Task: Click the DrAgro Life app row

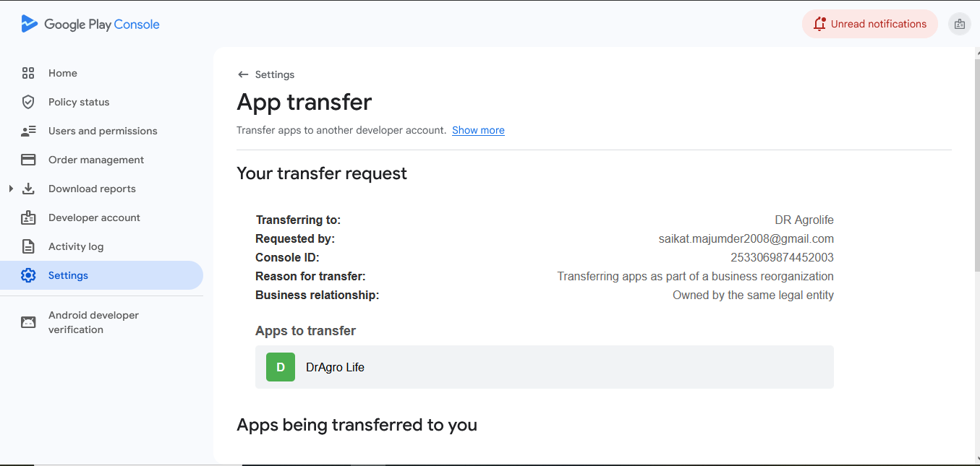Action: pyautogui.click(x=544, y=367)
